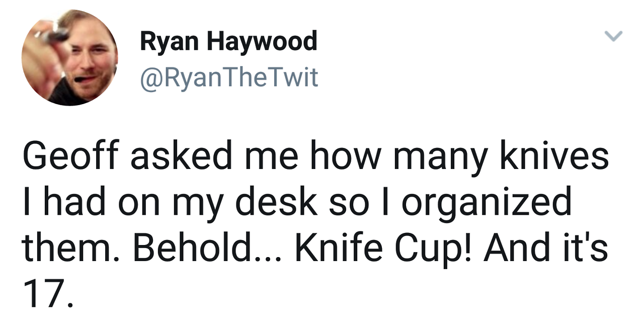644x329 pixels.
Task: Click the number "17." on the last line
Action: click(48, 295)
